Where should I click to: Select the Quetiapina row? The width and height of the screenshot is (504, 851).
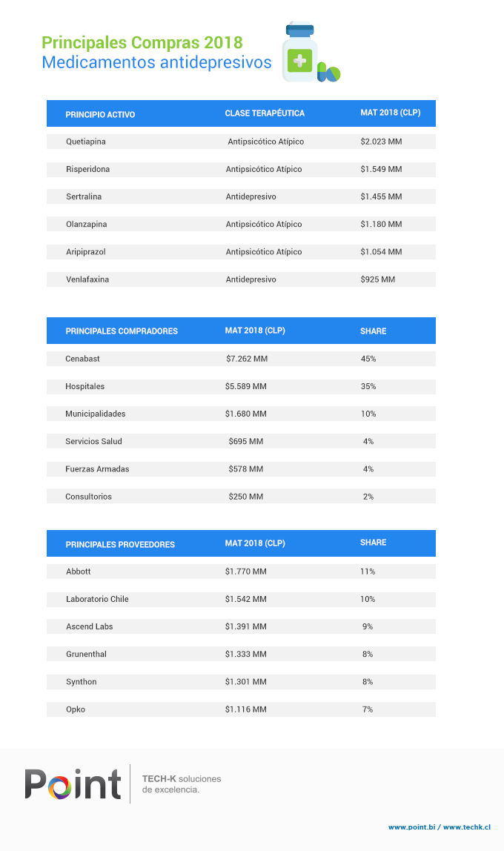click(x=241, y=142)
